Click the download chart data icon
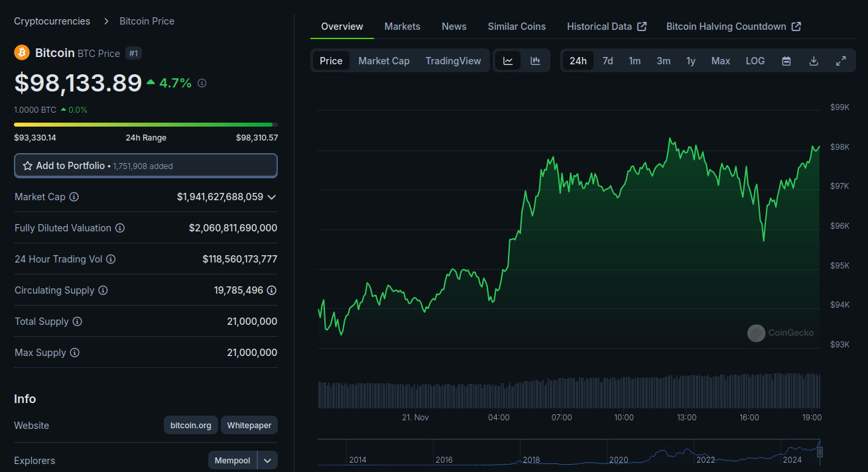This screenshot has width=868, height=472. click(x=814, y=61)
